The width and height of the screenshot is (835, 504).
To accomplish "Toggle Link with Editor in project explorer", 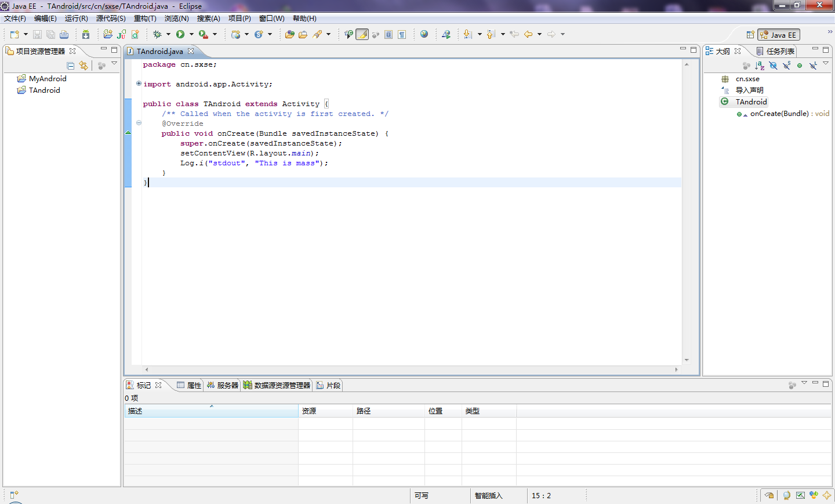I will click(x=83, y=66).
